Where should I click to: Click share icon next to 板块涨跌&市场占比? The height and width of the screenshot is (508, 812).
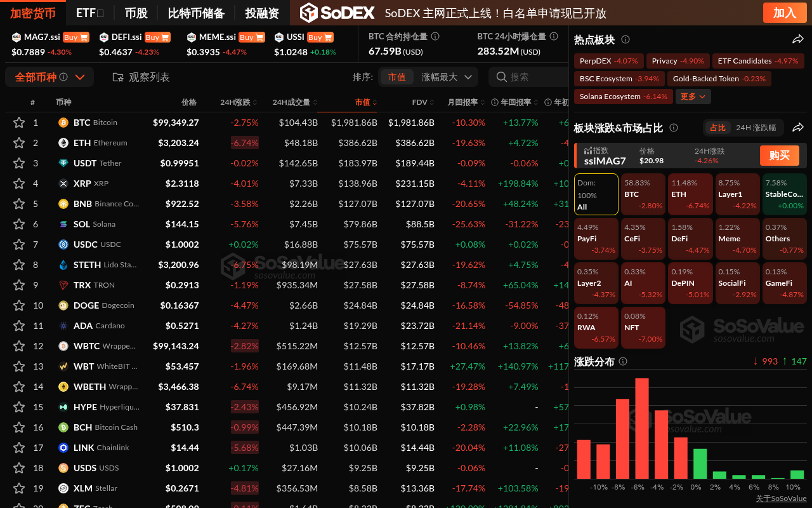[798, 128]
